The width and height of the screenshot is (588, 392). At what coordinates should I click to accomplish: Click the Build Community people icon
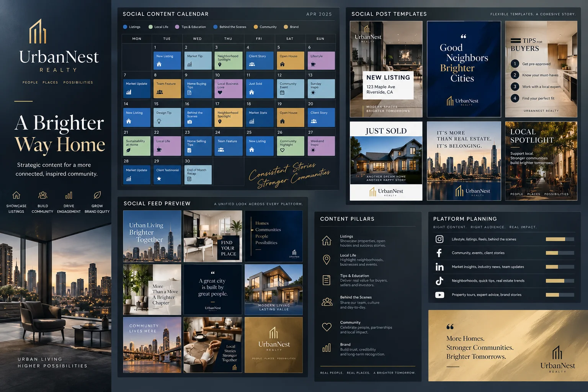(x=42, y=195)
